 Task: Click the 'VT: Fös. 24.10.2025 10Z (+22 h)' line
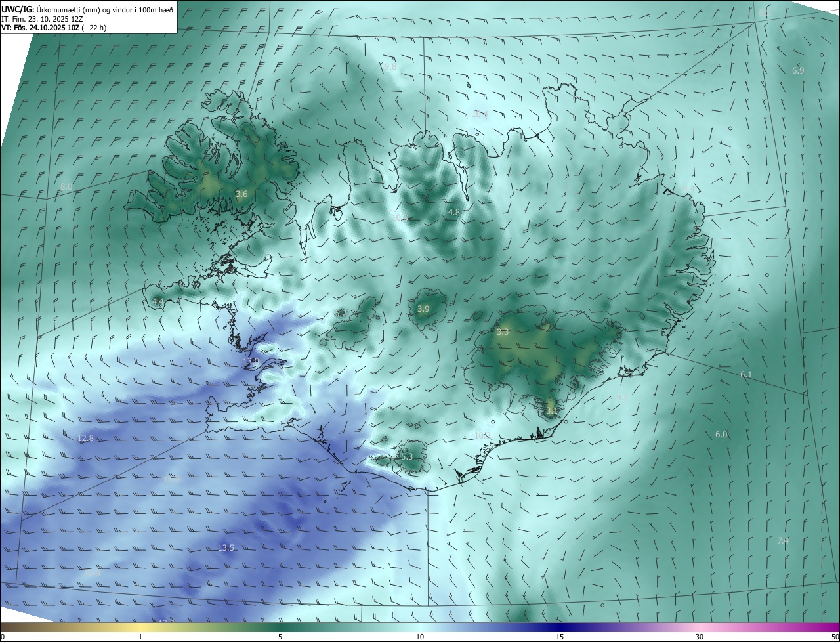[x=54, y=28]
